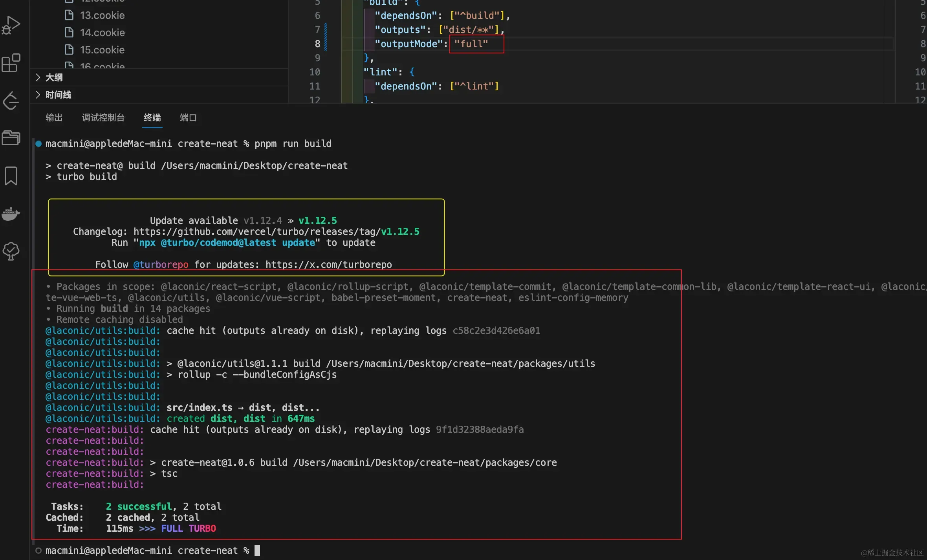Switch to the 调试控制台 debug console tab
This screenshot has width=927, height=560.
pyautogui.click(x=103, y=117)
